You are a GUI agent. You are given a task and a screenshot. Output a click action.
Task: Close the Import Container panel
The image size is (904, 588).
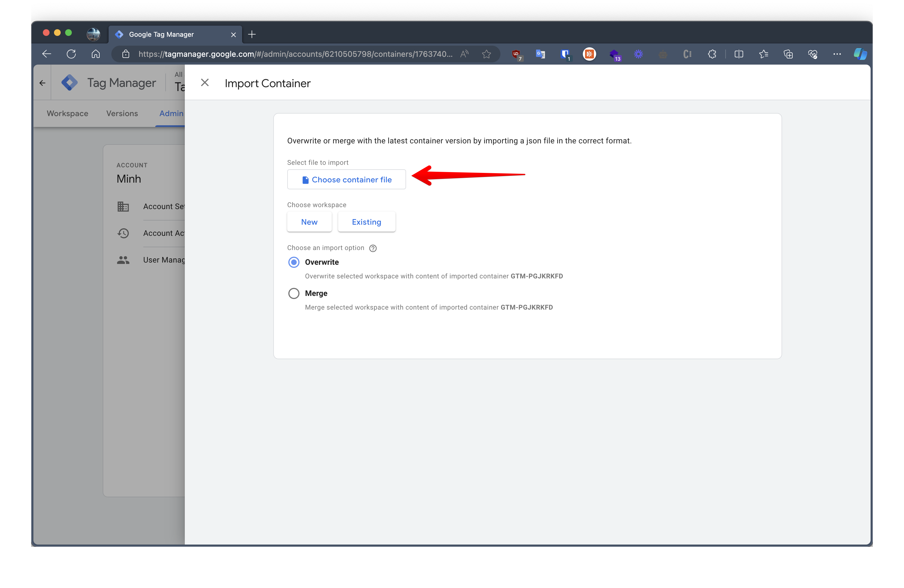tap(205, 83)
